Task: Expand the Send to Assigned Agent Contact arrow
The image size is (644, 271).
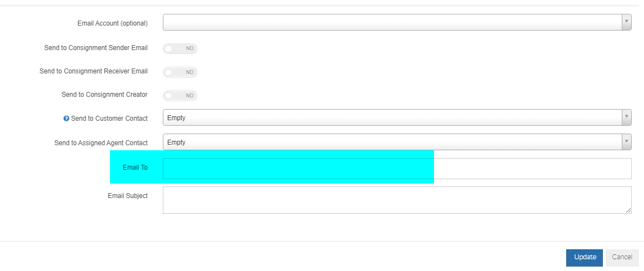Action: pos(626,142)
